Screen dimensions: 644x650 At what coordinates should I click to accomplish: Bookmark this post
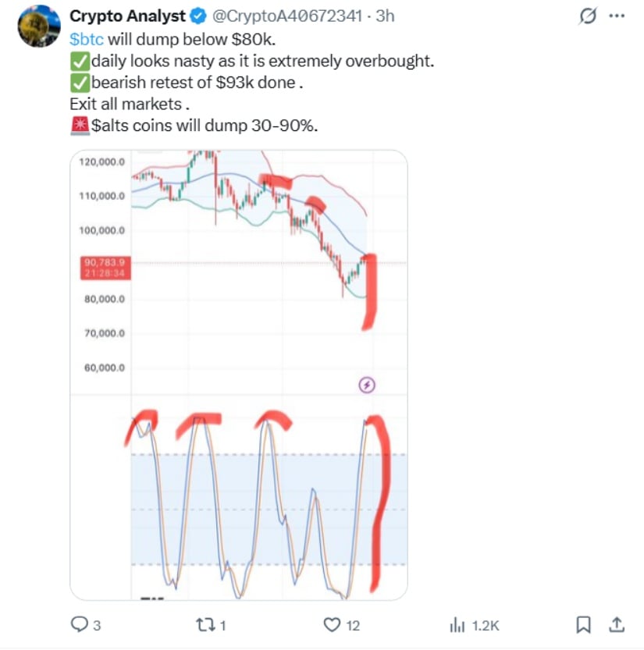point(582,624)
